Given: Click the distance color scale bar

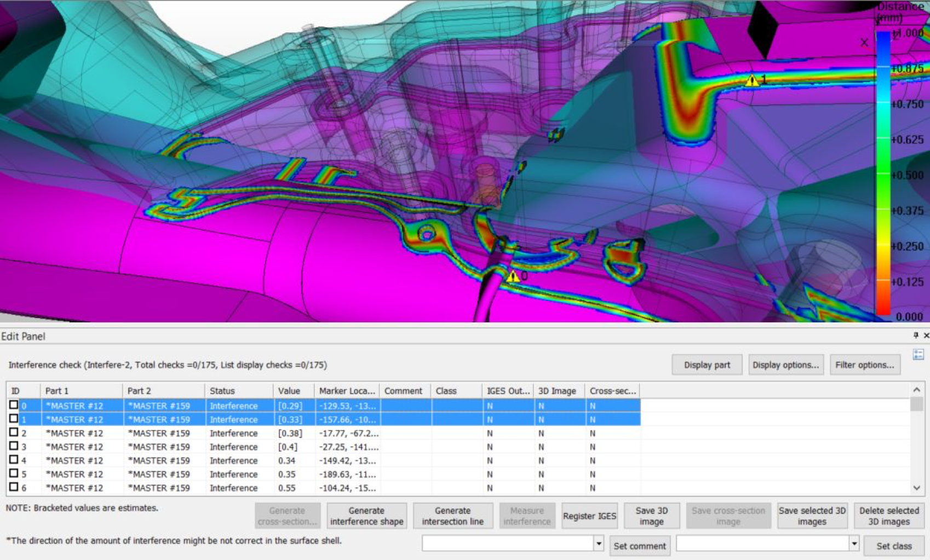Looking at the screenshot, I should point(883,174).
